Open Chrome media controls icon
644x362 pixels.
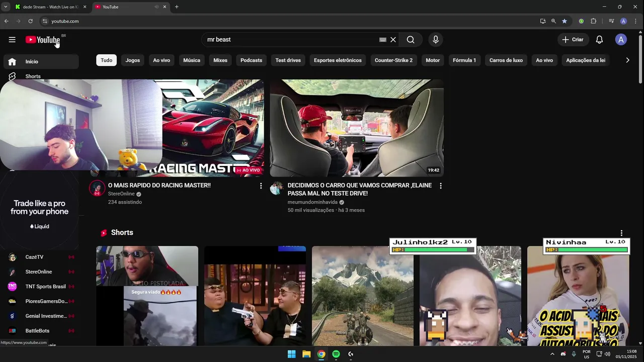tap(611, 21)
